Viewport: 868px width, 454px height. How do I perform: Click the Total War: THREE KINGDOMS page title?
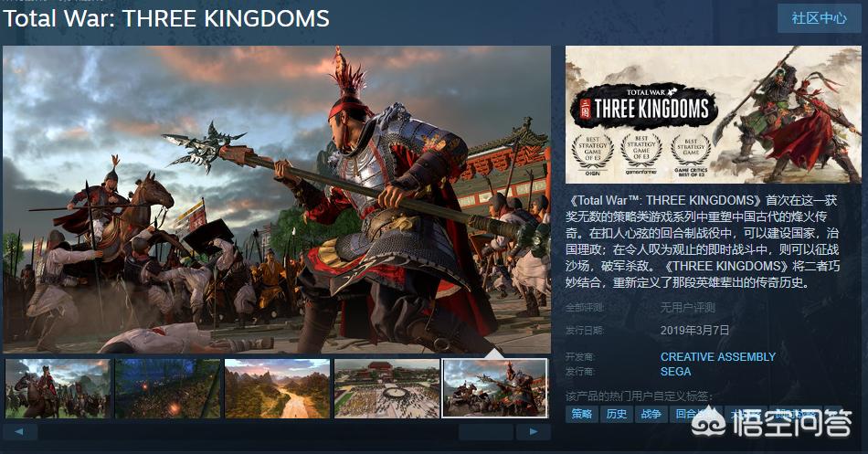tap(166, 18)
